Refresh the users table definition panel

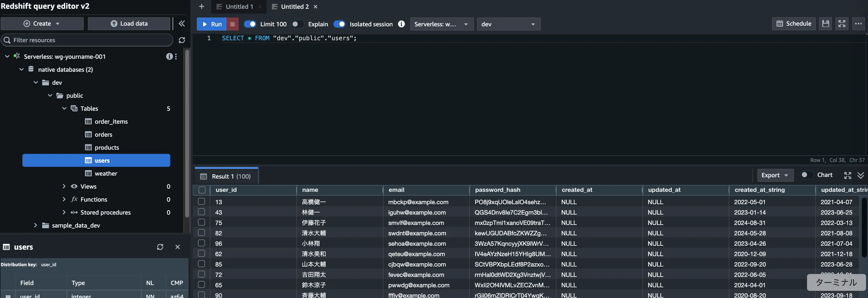pyautogui.click(x=160, y=247)
